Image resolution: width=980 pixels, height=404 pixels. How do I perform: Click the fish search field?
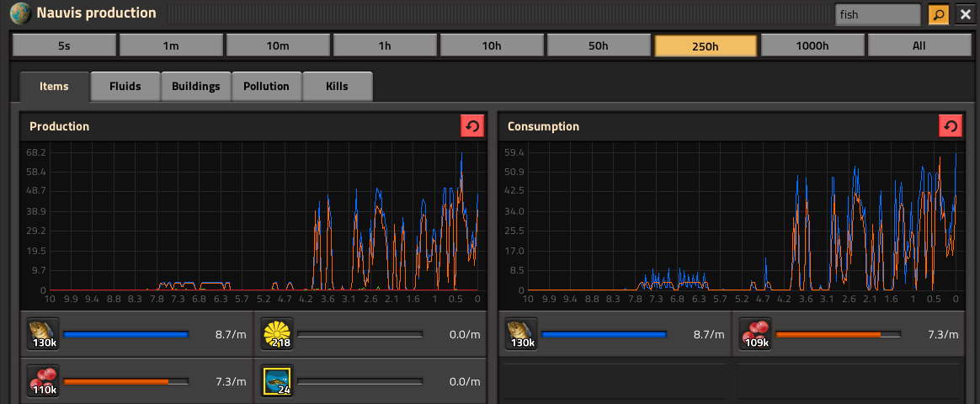click(877, 13)
